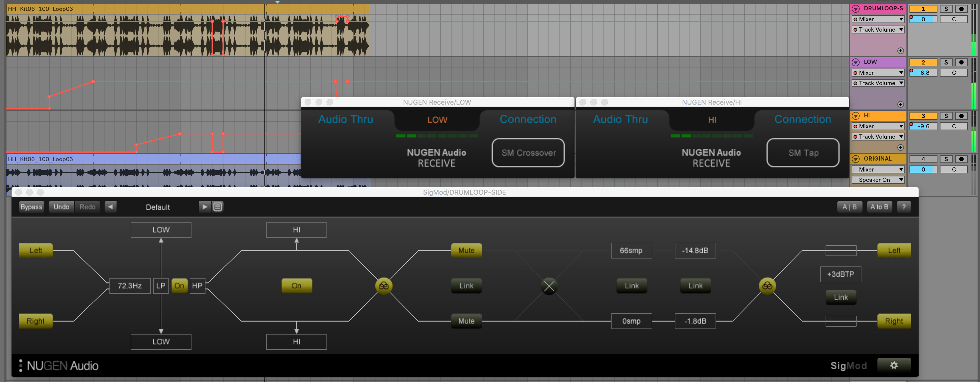Toggle track 1 activator button

click(x=923, y=9)
